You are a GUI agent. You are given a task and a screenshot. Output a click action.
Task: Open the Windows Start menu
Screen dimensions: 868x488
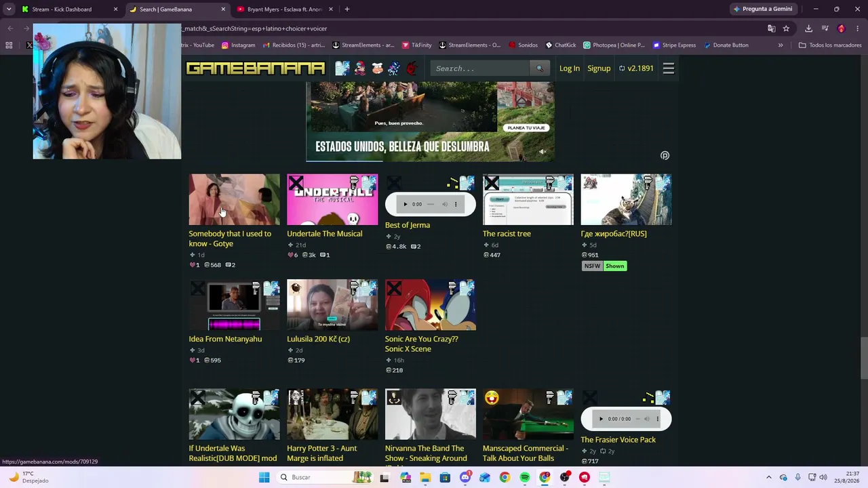coord(264,477)
